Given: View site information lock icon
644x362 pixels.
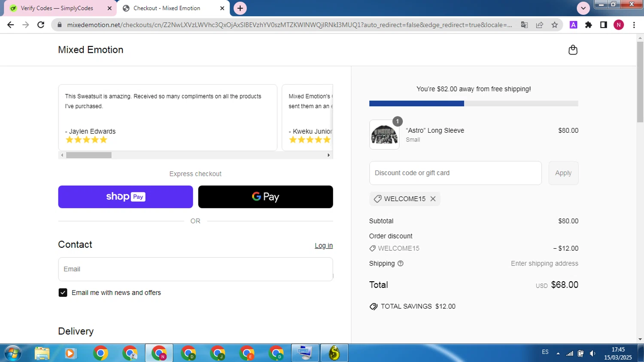Looking at the screenshot, I should 60,25.
